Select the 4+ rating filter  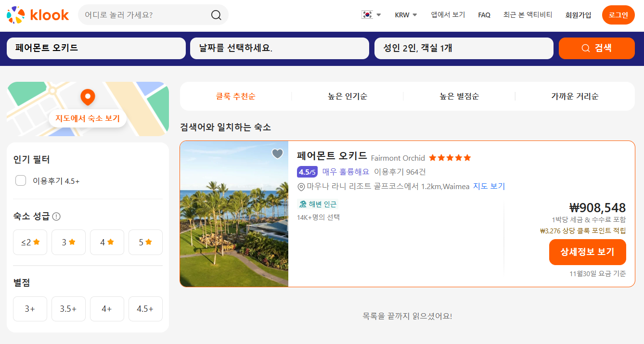(107, 309)
